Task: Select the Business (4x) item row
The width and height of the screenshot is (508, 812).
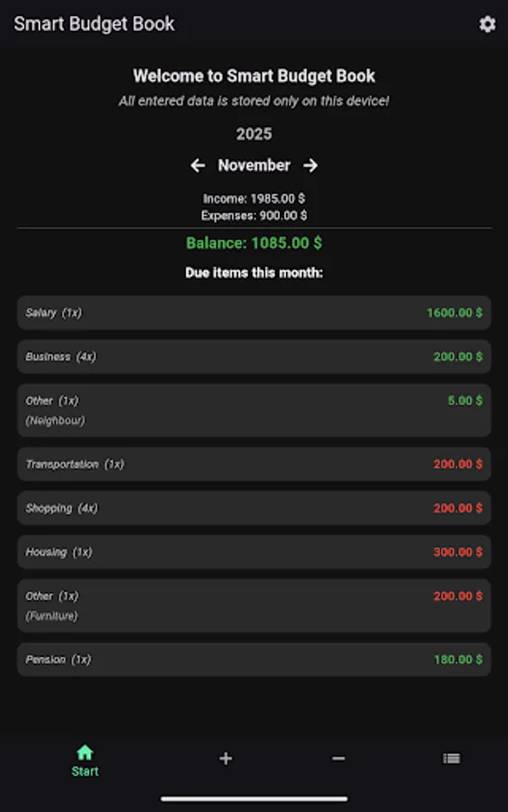Action: coord(254,356)
